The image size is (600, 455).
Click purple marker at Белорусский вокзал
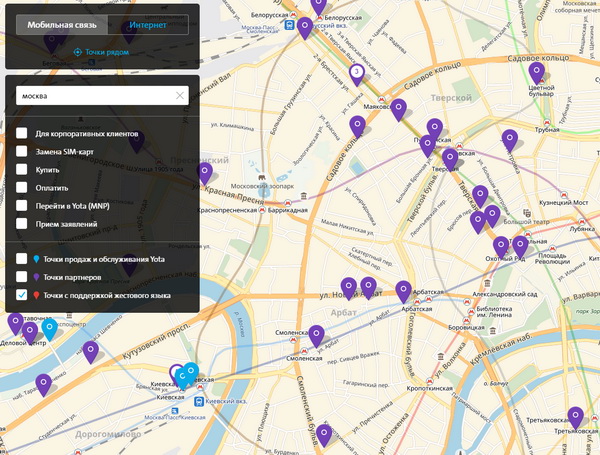pos(305,28)
